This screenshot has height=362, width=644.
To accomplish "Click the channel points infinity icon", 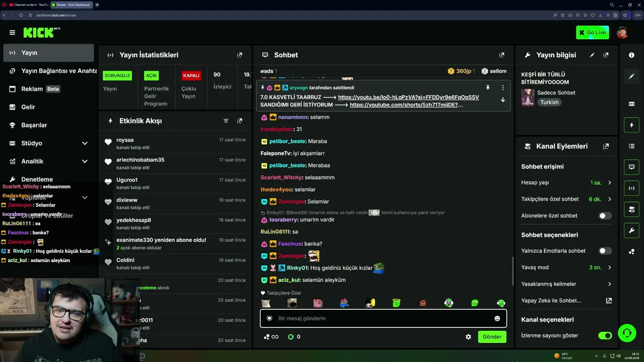I will pos(272,337).
